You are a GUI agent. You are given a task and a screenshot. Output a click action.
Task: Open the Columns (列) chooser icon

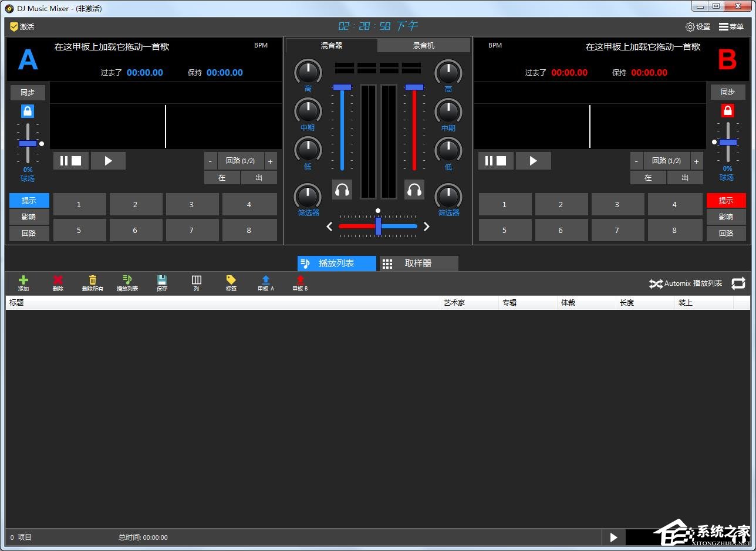point(197,281)
